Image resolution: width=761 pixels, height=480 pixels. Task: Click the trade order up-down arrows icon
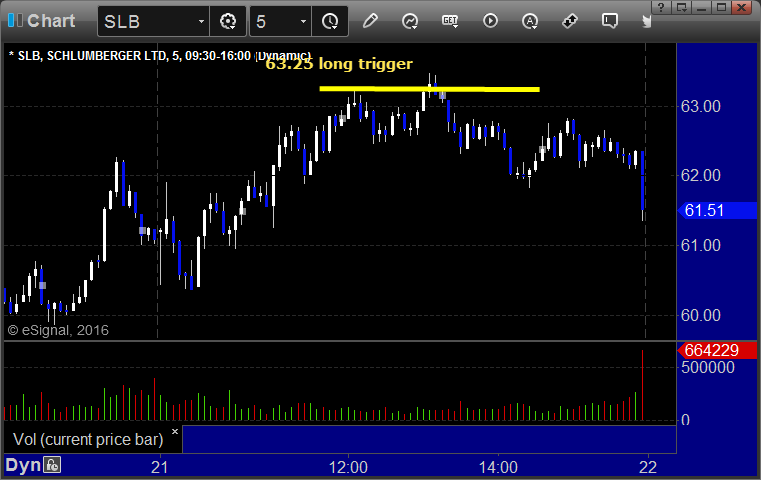coord(570,21)
